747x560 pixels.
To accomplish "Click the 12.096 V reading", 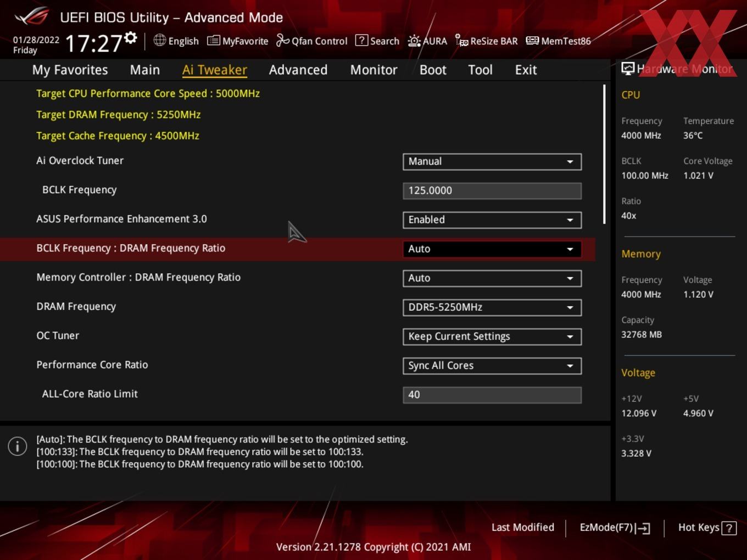I will point(639,413).
